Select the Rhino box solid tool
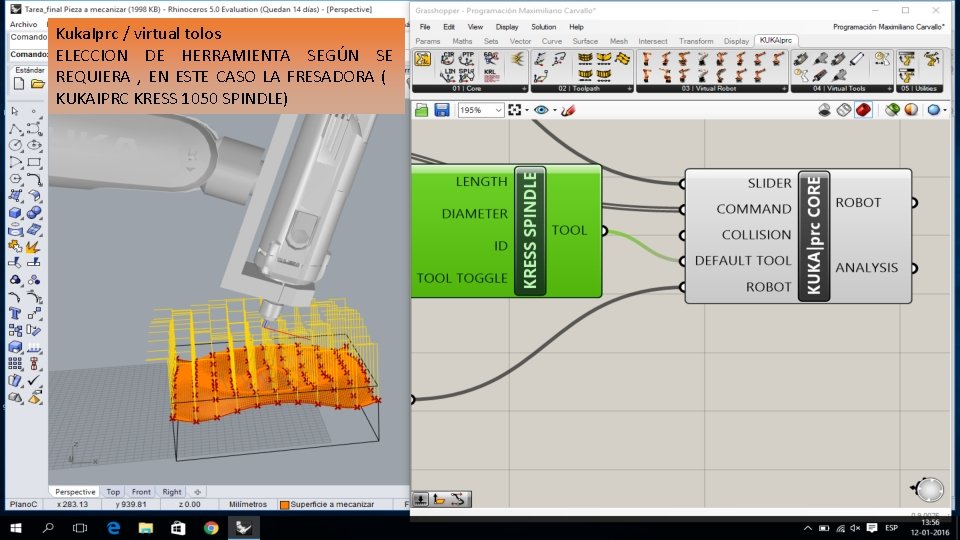The image size is (960, 540). (15, 213)
